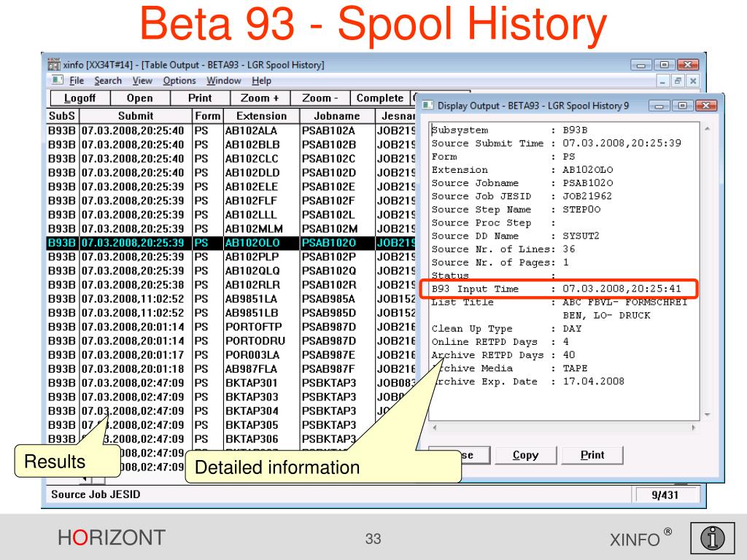
Task: Click the B93 Input Time value
Action: (622, 289)
